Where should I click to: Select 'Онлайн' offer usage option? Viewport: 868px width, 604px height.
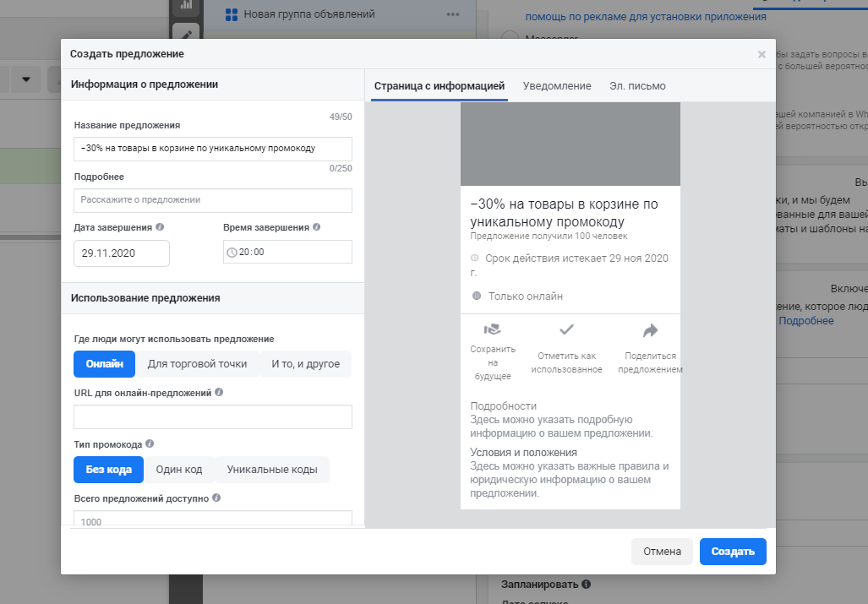click(x=105, y=364)
